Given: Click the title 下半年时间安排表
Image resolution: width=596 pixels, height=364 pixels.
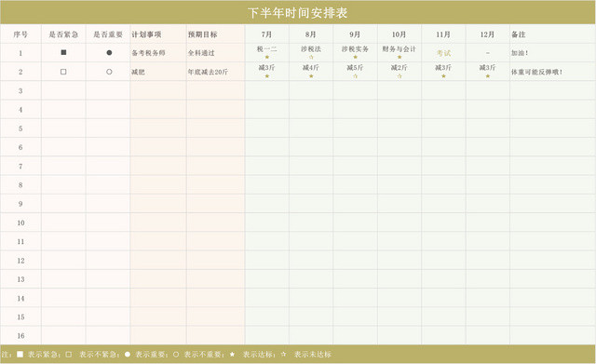Looking at the screenshot, I should click(298, 12).
